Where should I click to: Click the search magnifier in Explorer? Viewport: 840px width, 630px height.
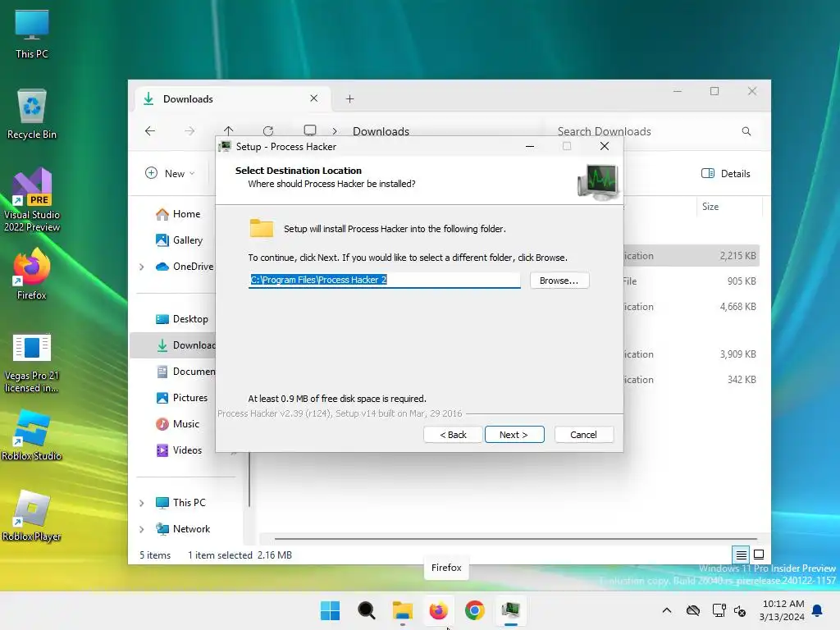(x=746, y=131)
